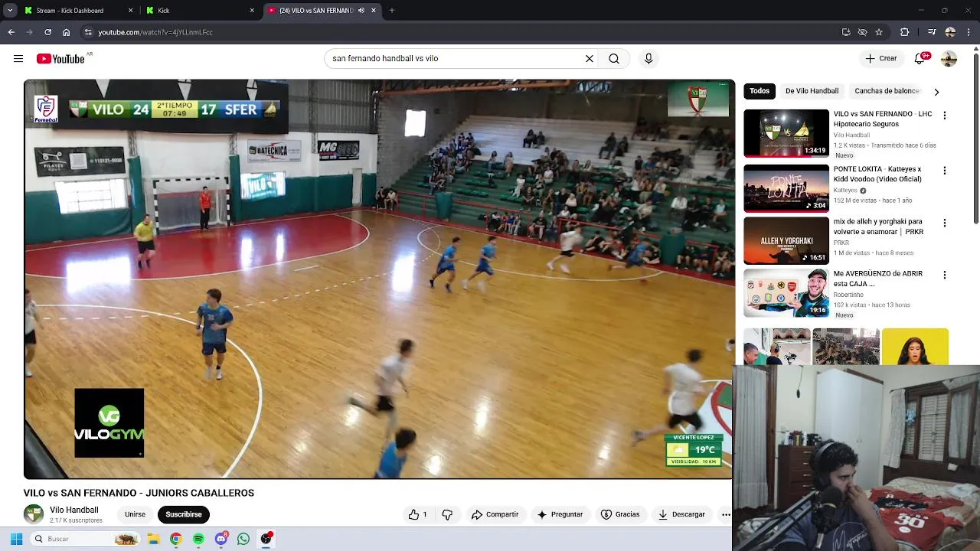Click the Preguntar button
The width and height of the screenshot is (980, 551).
560,514
